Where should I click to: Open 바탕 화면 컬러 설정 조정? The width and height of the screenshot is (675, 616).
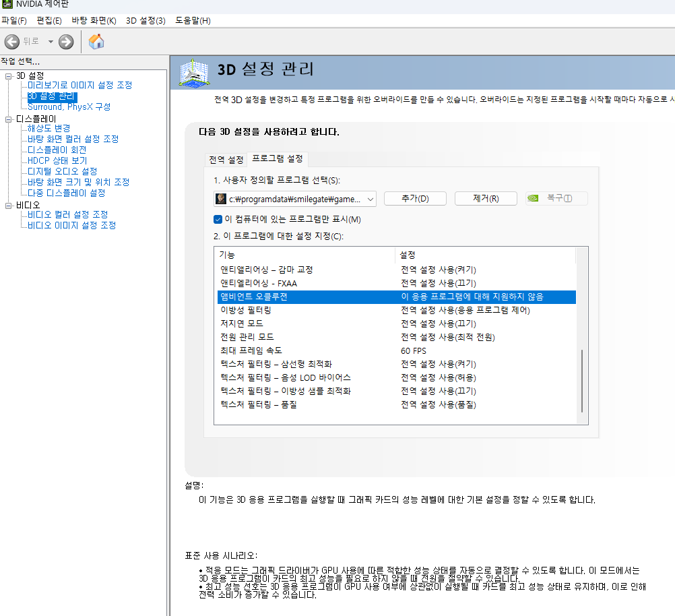(73, 139)
